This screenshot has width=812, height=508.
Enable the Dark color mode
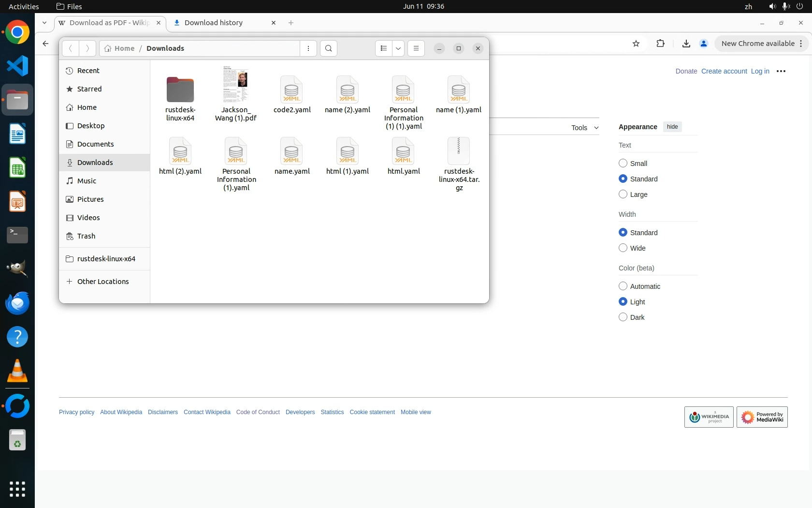point(623,317)
